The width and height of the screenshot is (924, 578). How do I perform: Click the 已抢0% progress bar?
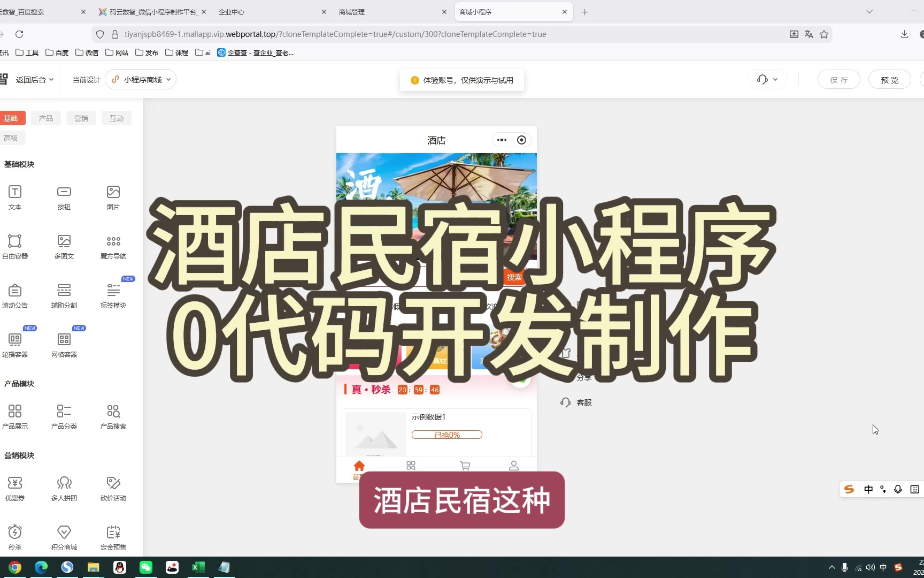pos(446,435)
